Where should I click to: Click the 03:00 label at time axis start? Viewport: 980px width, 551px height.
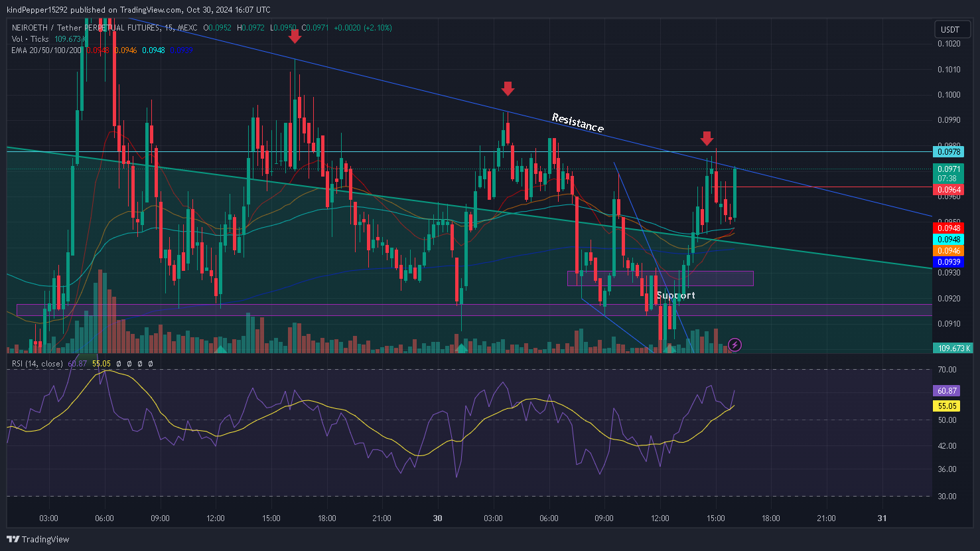click(x=48, y=518)
